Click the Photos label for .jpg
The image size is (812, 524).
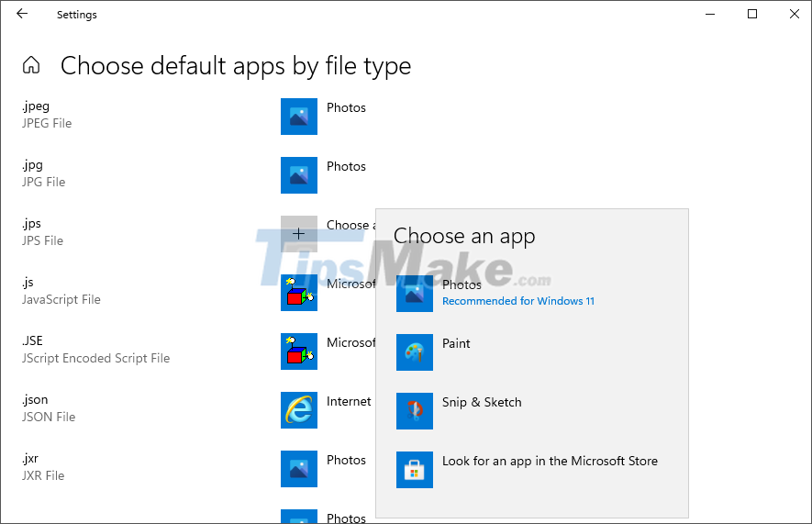(346, 166)
